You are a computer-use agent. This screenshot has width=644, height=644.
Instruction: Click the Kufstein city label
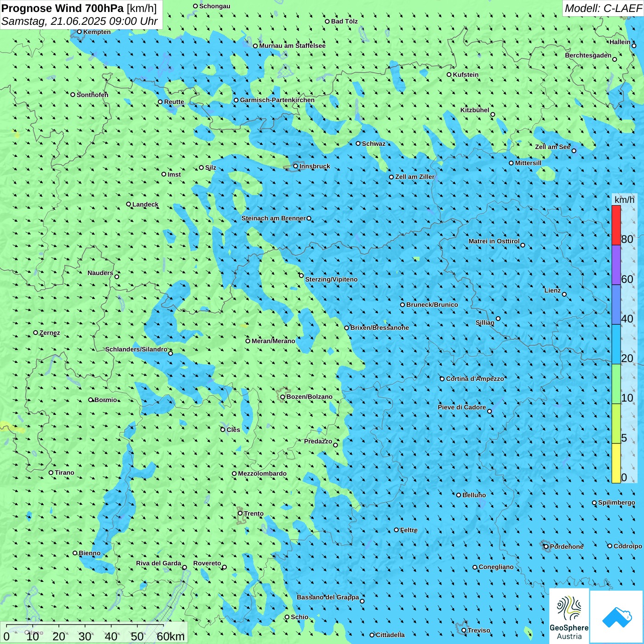pos(466,75)
